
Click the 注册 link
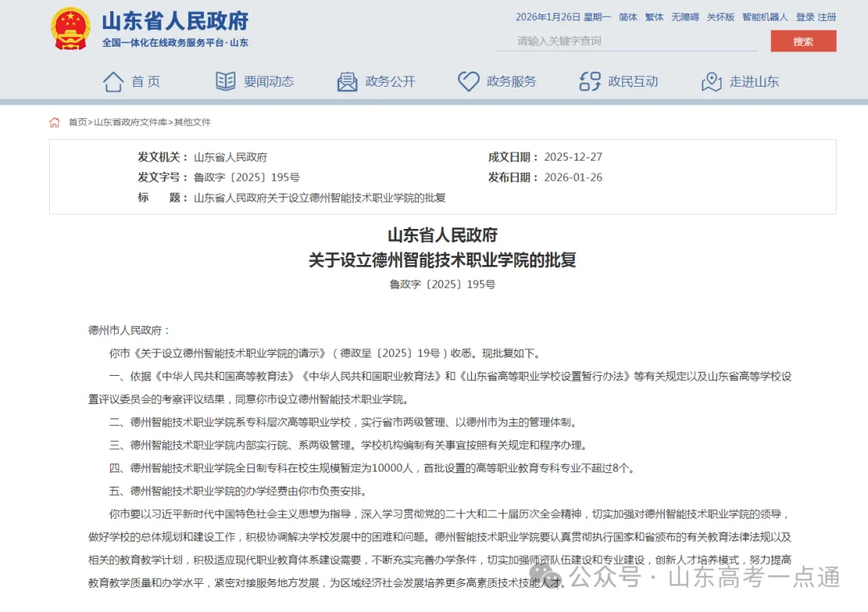point(827,17)
